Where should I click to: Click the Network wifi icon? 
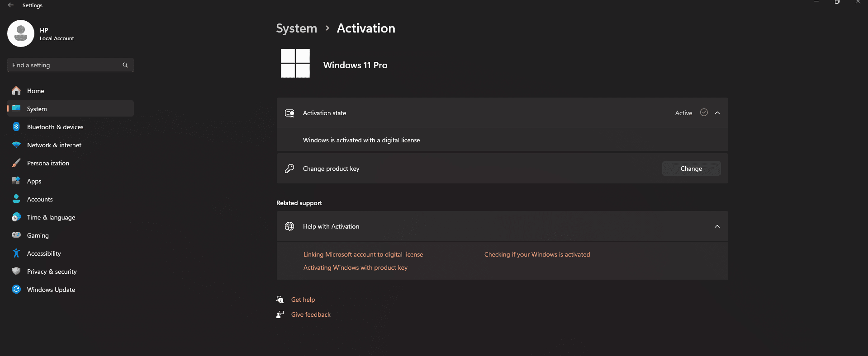16,145
